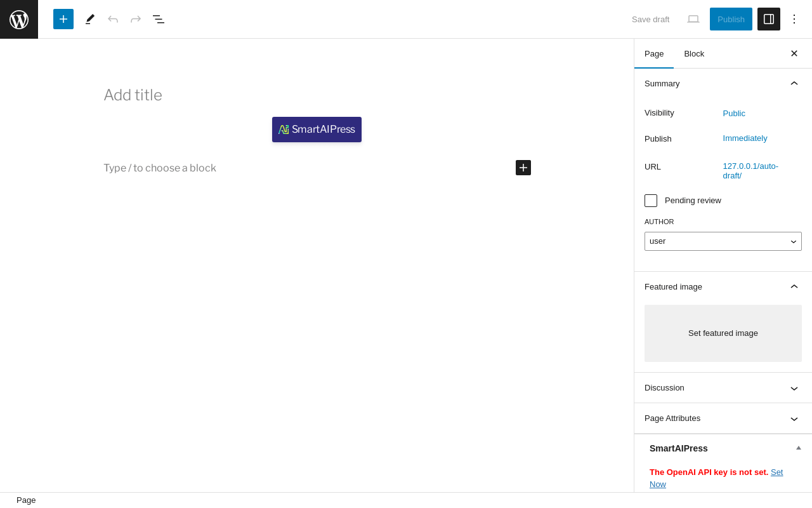Click the inline add block button
This screenshot has width=812, height=508.
tap(523, 168)
